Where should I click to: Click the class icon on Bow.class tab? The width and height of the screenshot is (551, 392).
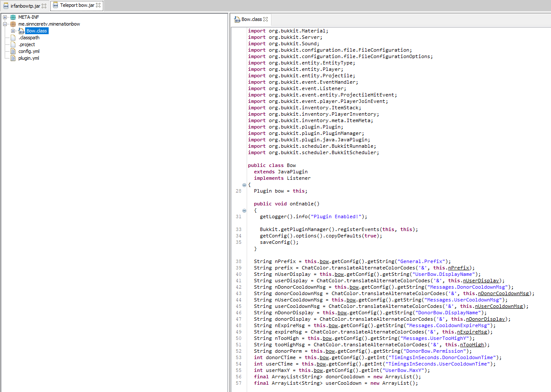(x=237, y=19)
